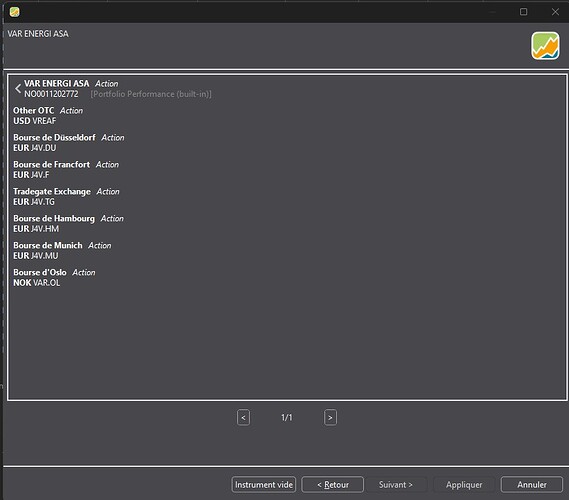Pick the Tradegate Exchange J4V.TG entry
The height and width of the screenshot is (500, 569).
tap(66, 196)
